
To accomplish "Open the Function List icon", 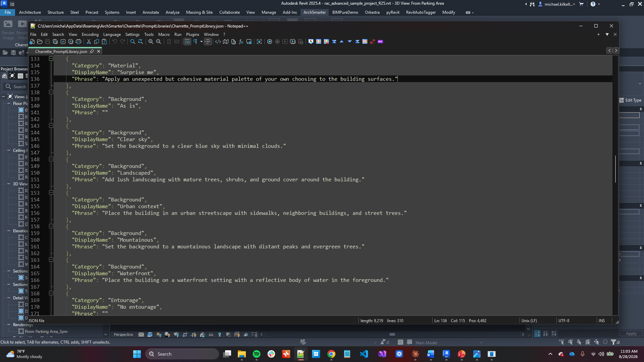I will pyautogui.click(x=241, y=42).
